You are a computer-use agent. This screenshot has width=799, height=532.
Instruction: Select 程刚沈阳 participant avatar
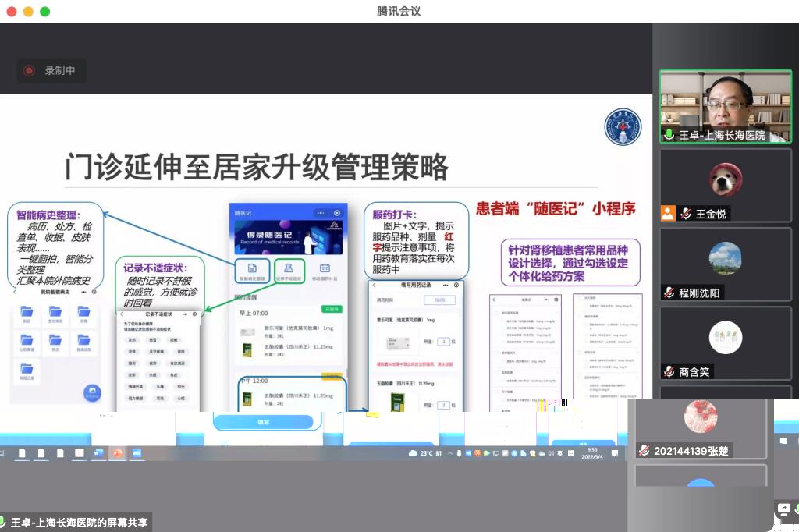(726, 258)
